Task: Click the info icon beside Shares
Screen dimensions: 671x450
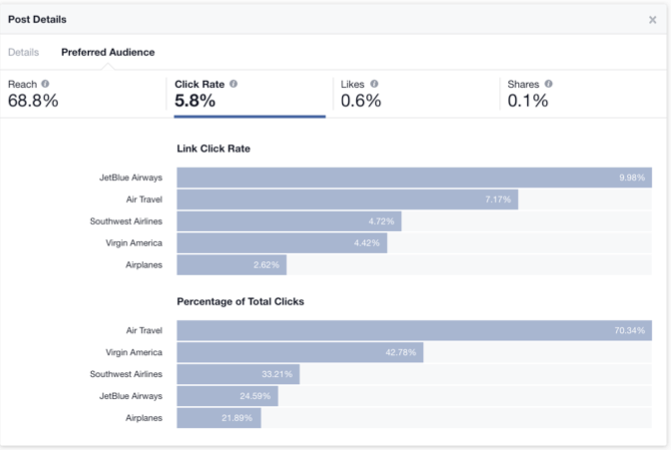Action: (x=548, y=84)
